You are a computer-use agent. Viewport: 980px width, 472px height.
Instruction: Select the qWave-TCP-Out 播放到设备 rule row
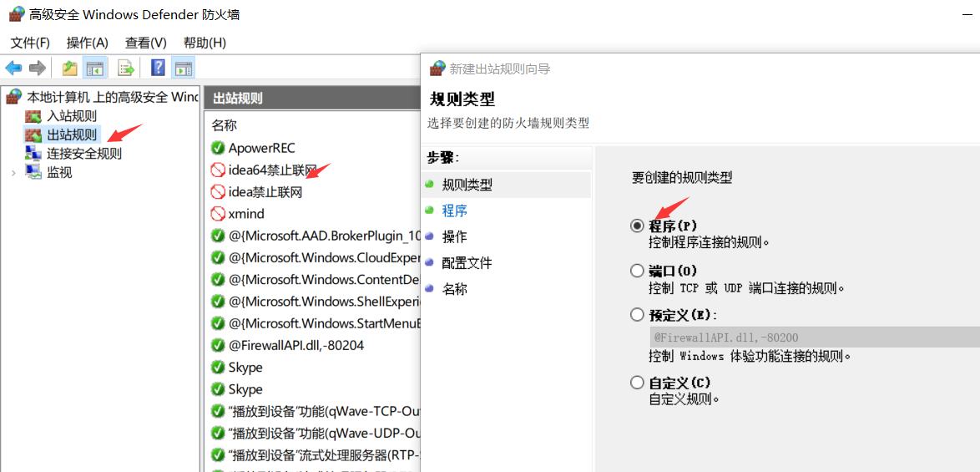click(x=312, y=411)
